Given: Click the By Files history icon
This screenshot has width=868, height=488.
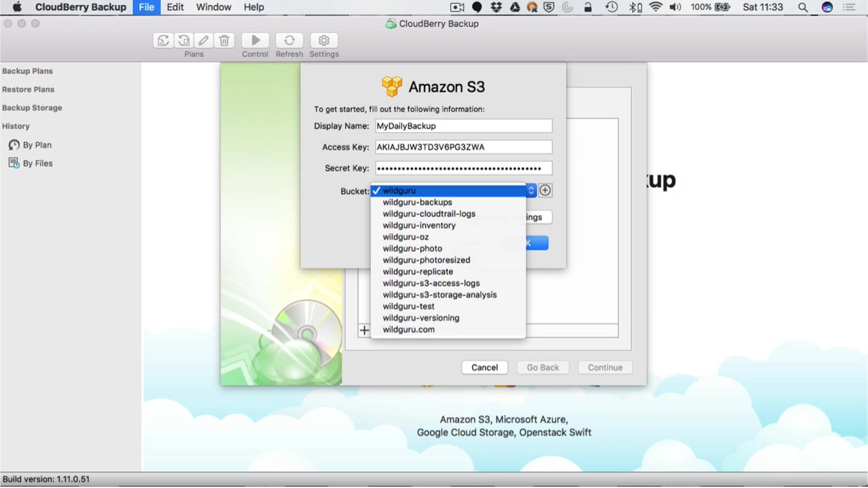Looking at the screenshot, I should tap(14, 163).
